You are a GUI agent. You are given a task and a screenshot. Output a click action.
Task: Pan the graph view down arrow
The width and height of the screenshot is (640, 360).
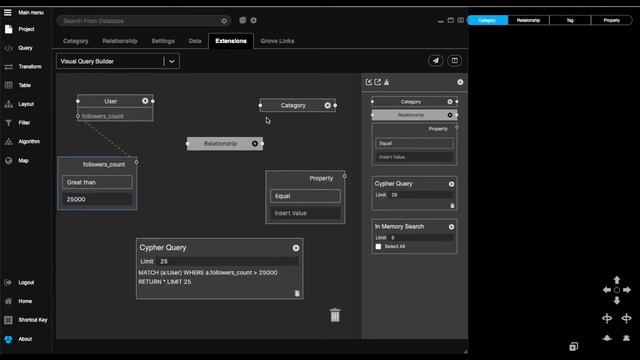pyautogui.click(x=617, y=300)
